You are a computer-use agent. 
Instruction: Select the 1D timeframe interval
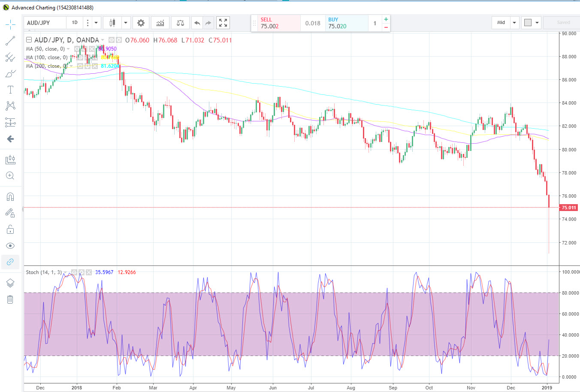point(75,23)
